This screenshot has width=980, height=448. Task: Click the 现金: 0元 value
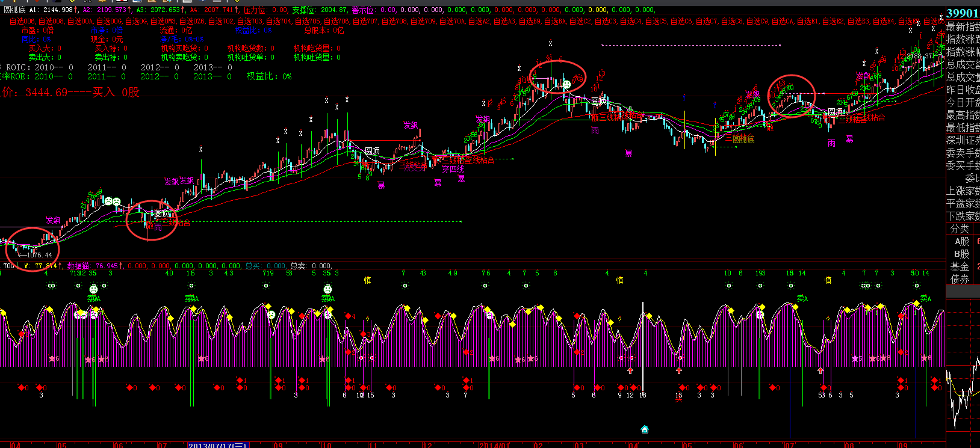click(x=107, y=39)
